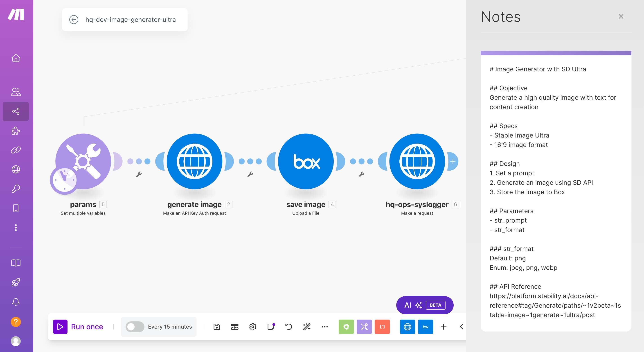Click the purple color bar of the note
644x352 pixels.
pyautogui.click(x=556, y=53)
